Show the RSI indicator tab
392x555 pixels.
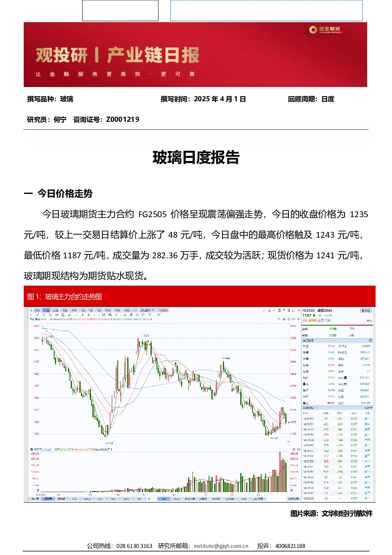coord(113,499)
